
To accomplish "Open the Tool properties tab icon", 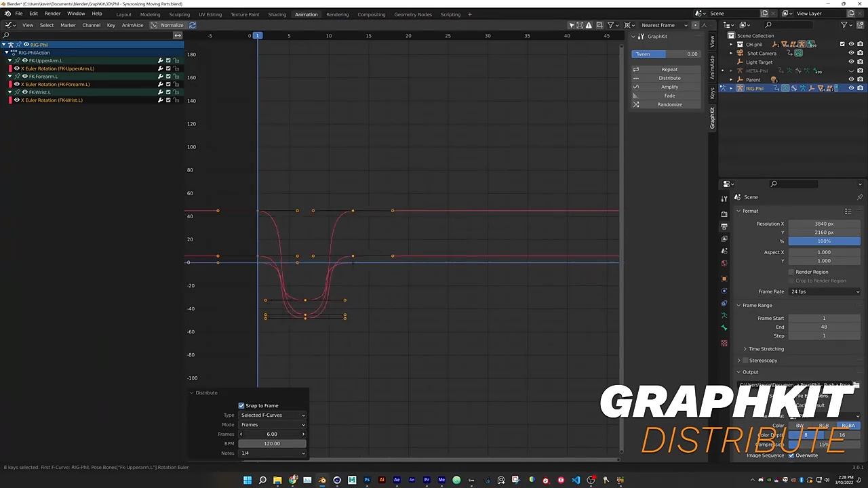I will coord(724,197).
